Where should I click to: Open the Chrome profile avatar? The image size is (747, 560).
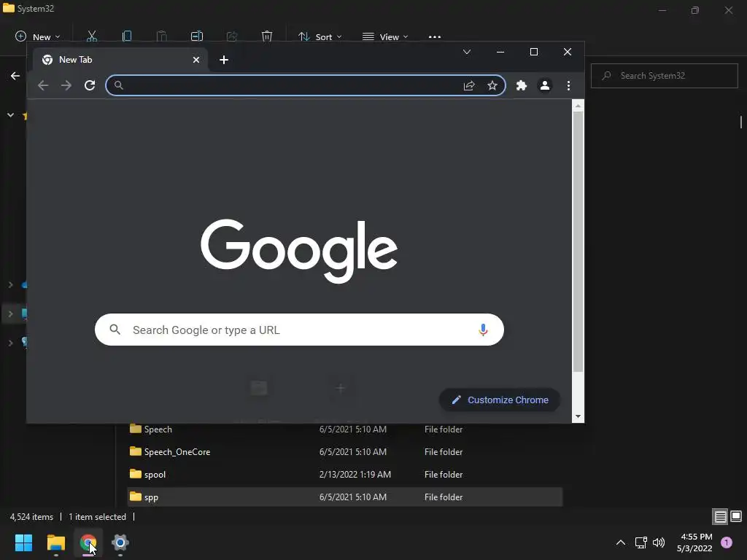[x=544, y=85]
